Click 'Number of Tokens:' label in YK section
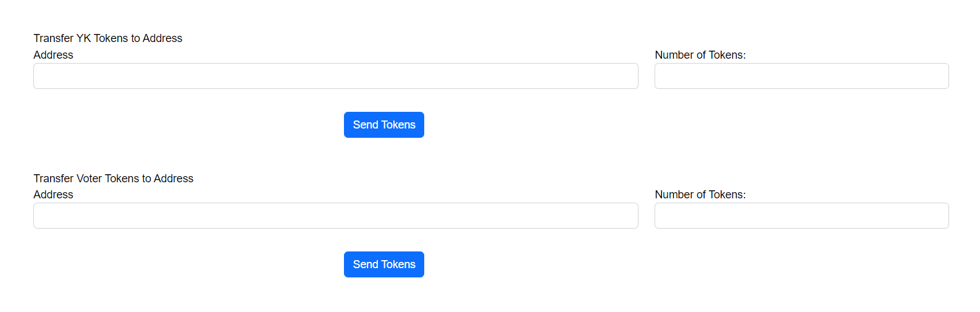 coord(700,55)
